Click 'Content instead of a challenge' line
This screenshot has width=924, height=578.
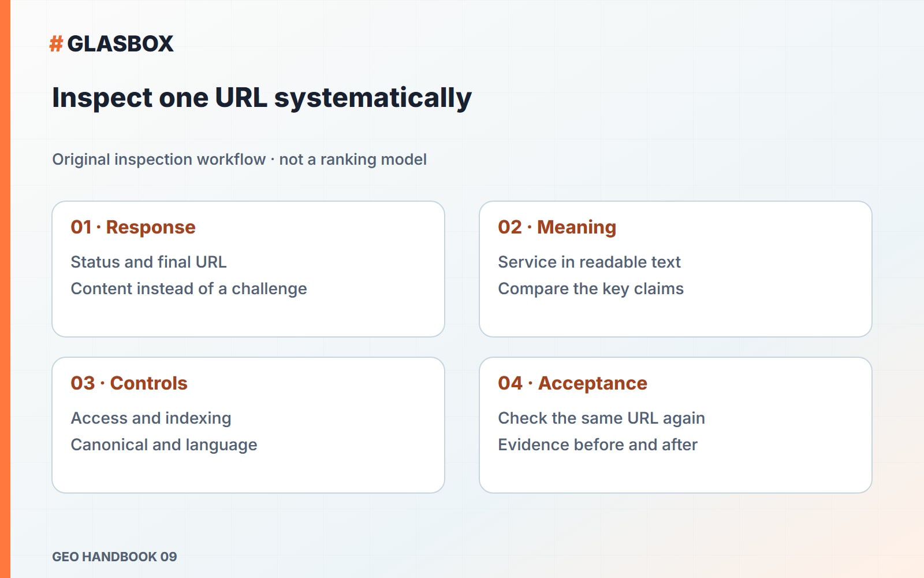click(189, 288)
